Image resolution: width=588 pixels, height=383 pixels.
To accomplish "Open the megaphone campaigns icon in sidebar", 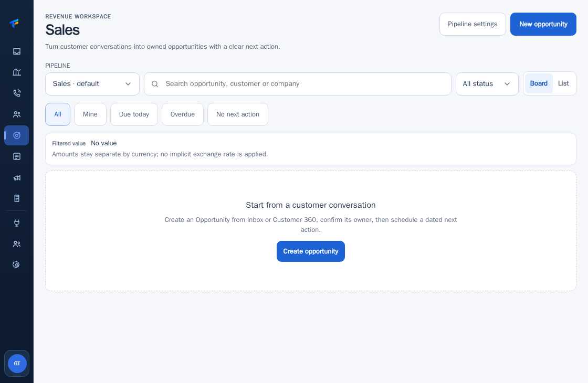I will (x=16, y=178).
